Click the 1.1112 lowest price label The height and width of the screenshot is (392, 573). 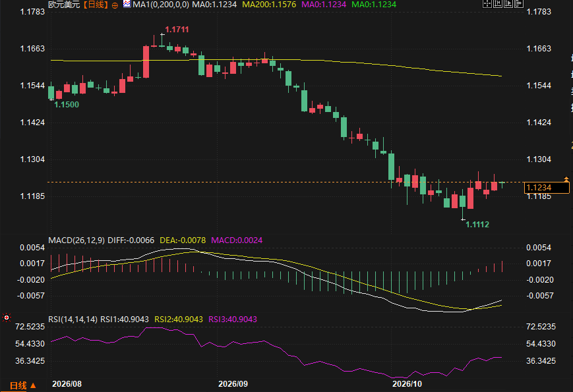(477, 225)
